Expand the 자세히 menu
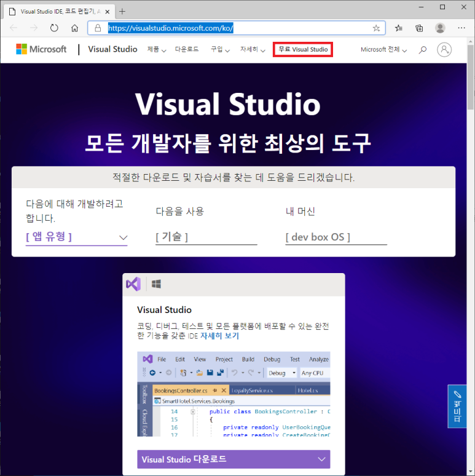This screenshot has width=475, height=476. (253, 49)
